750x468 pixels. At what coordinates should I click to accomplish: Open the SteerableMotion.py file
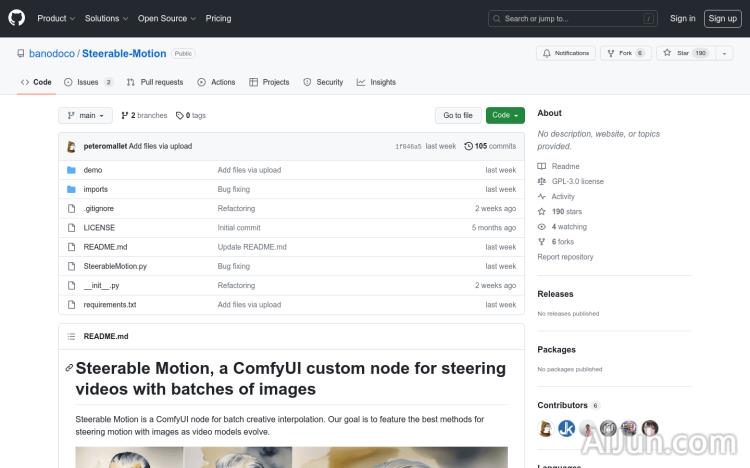point(115,266)
